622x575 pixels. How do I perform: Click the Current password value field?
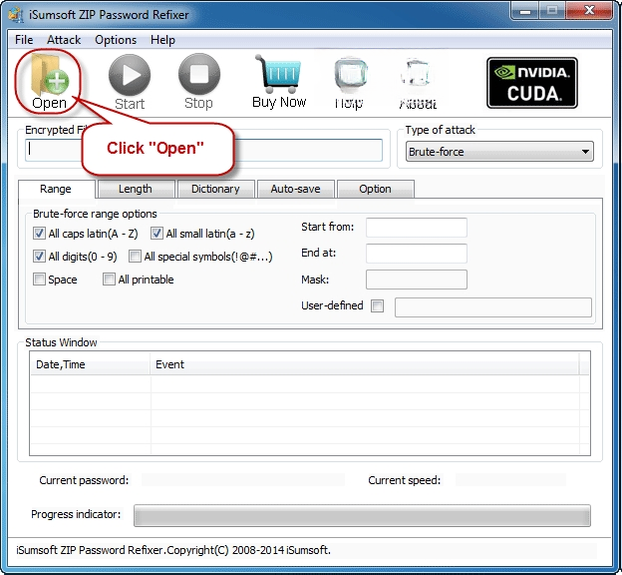pyautogui.click(x=243, y=480)
